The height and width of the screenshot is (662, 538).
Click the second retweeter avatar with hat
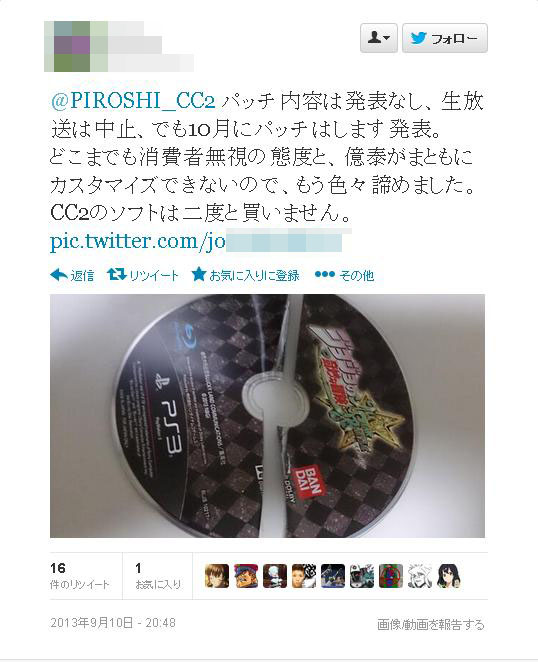pyautogui.click(x=246, y=576)
